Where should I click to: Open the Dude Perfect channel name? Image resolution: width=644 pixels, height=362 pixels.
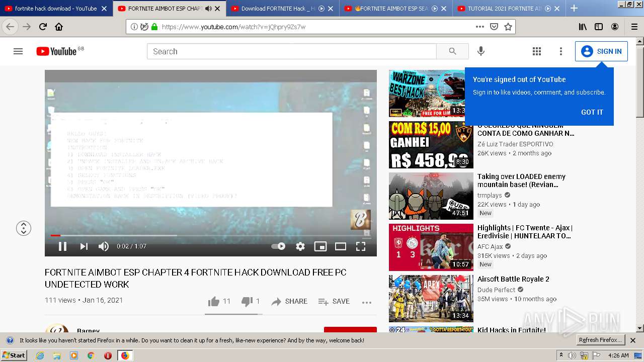(x=497, y=290)
